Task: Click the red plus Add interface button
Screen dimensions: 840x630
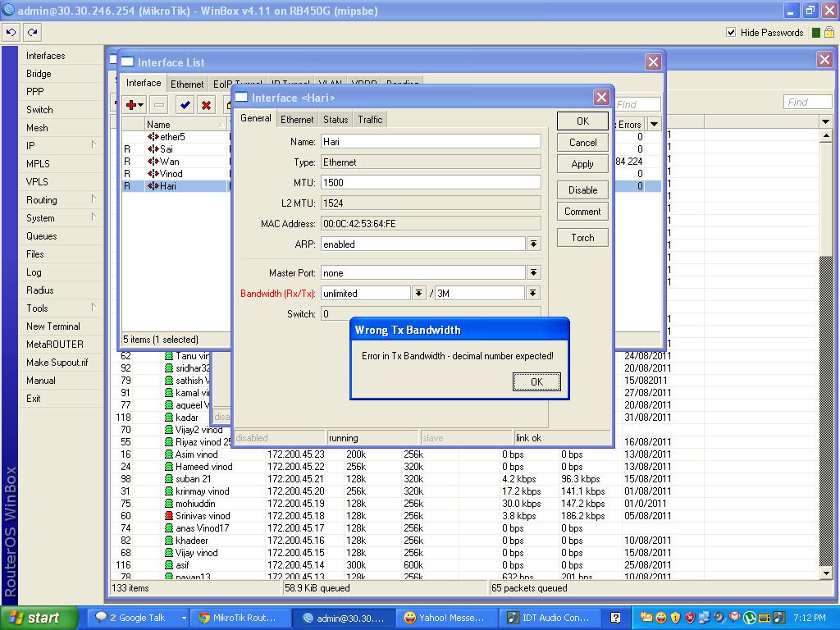Action: coord(134,105)
